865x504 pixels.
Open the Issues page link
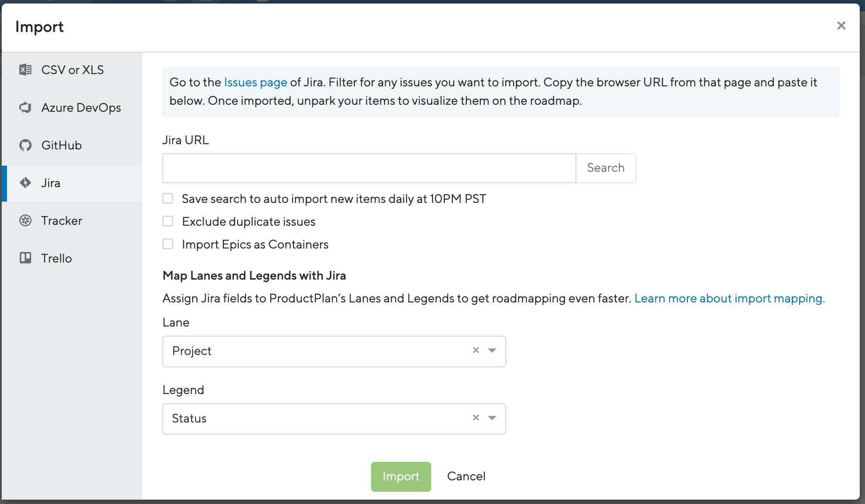tap(255, 82)
